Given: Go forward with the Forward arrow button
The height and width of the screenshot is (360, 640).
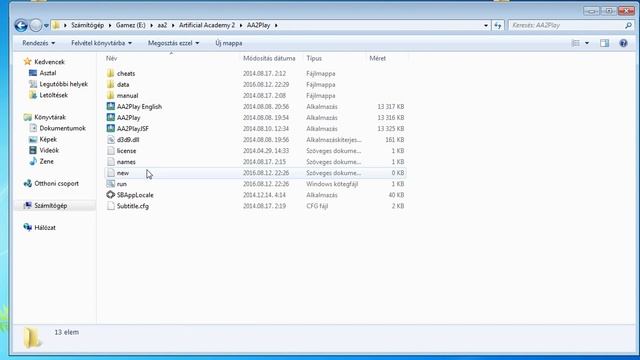Looking at the screenshot, I should tap(36, 25).
